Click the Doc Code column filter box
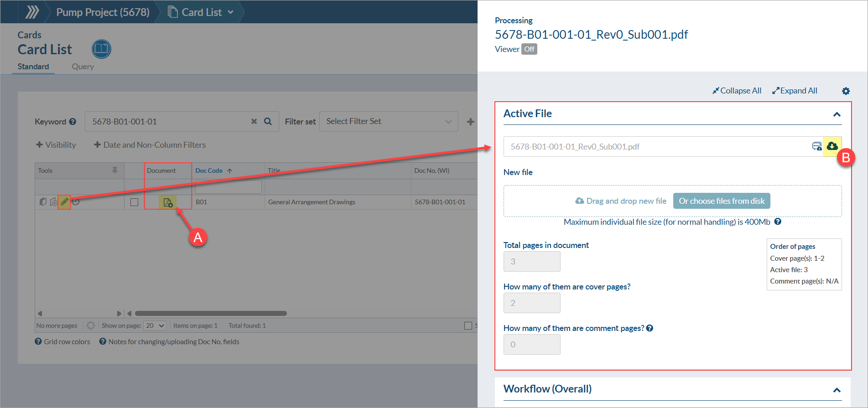868x408 pixels. [x=228, y=186]
